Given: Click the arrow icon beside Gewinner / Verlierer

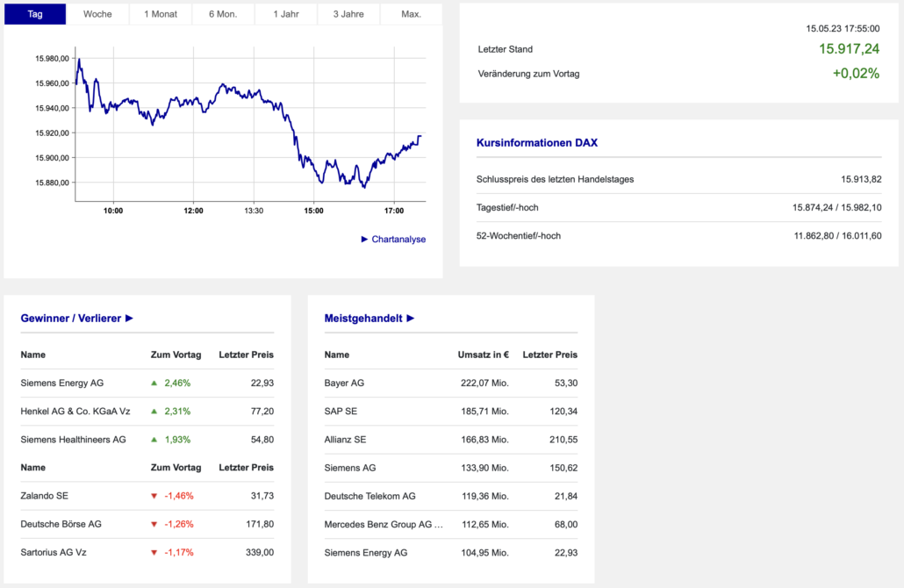Looking at the screenshot, I should click(129, 319).
